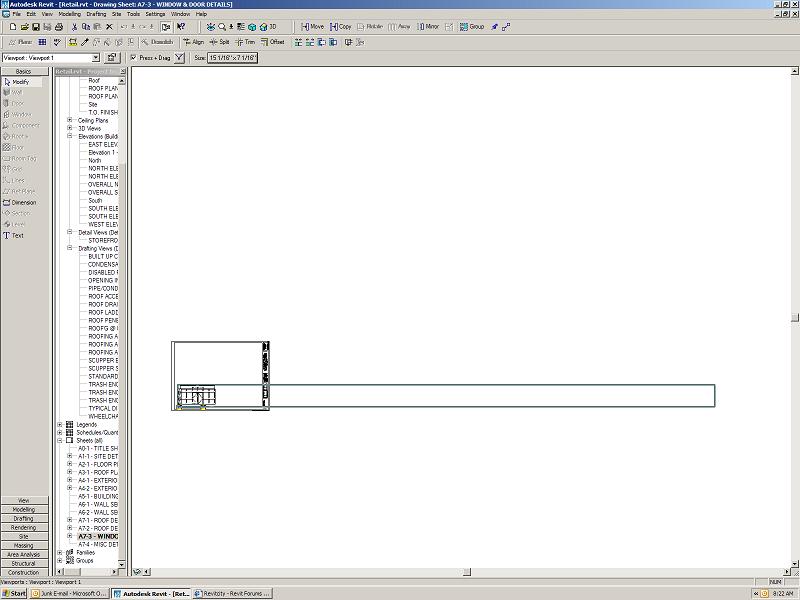
Task: Click the Save icon in toolbar
Action: tap(35, 26)
